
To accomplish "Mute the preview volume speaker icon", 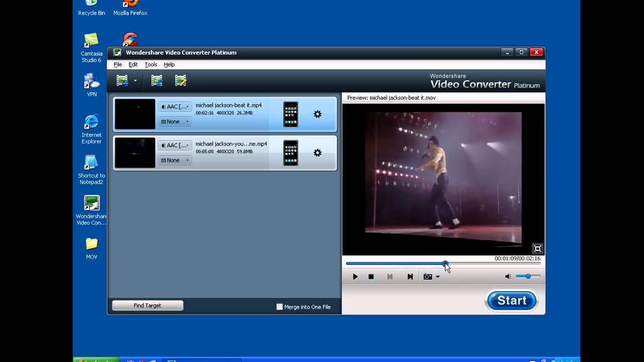I will point(508,277).
